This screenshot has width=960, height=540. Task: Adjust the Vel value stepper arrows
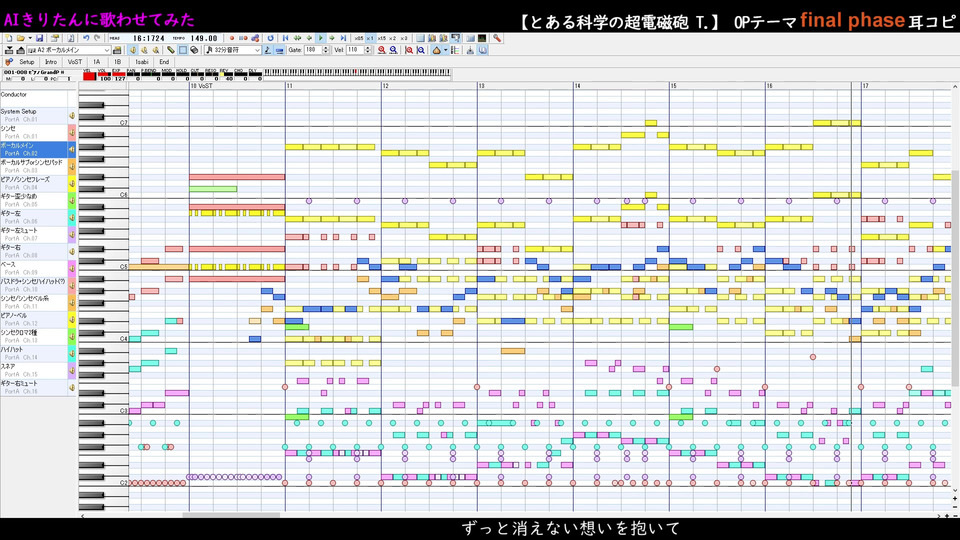click(368, 50)
